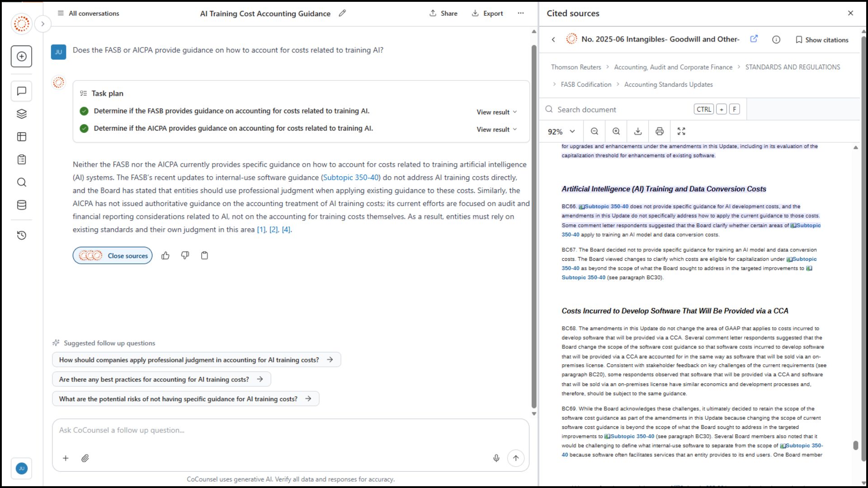
Task: Expand View result for FASB task
Action: pos(496,112)
